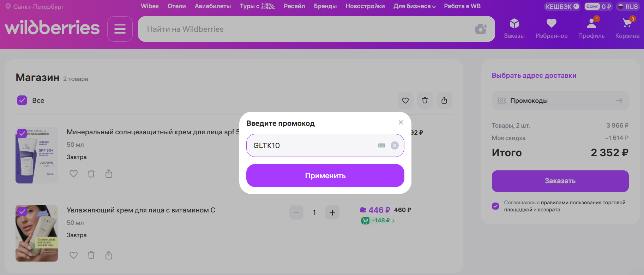Click Применить to apply promo code
The image size is (644, 275).
(325, 176)
